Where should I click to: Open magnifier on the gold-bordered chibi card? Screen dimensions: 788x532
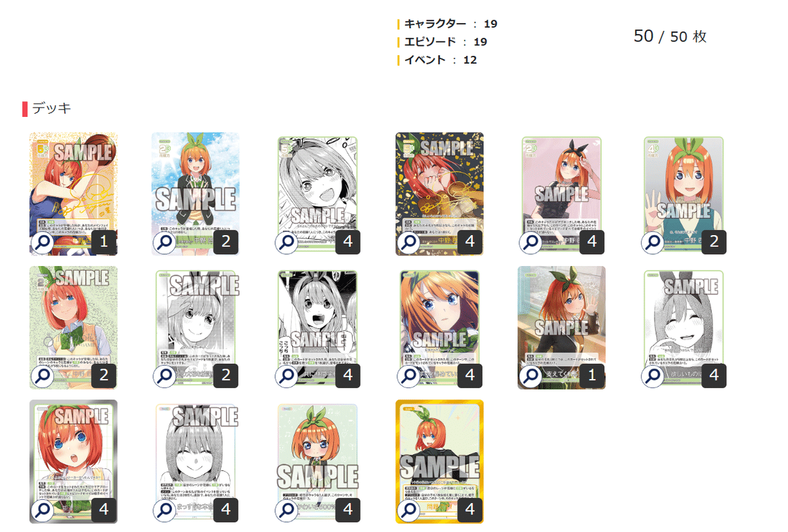408,510
